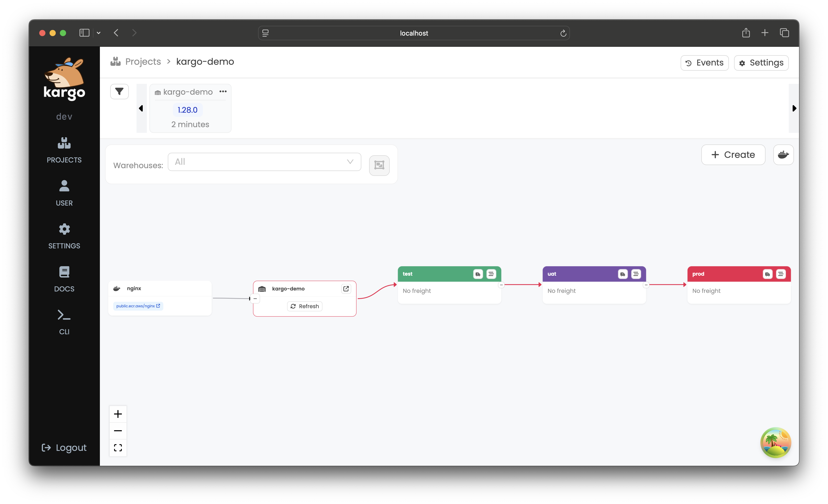Open the Warehouses All dropdown

point(264,162)
